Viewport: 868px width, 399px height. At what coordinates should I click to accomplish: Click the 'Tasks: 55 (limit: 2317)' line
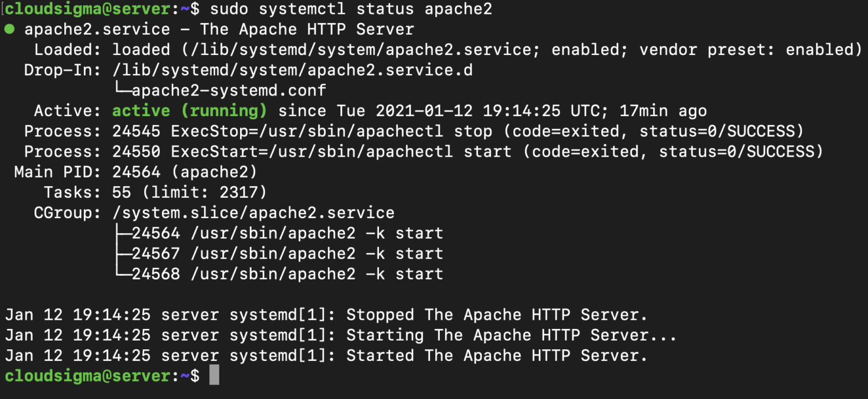click(156, 192)
